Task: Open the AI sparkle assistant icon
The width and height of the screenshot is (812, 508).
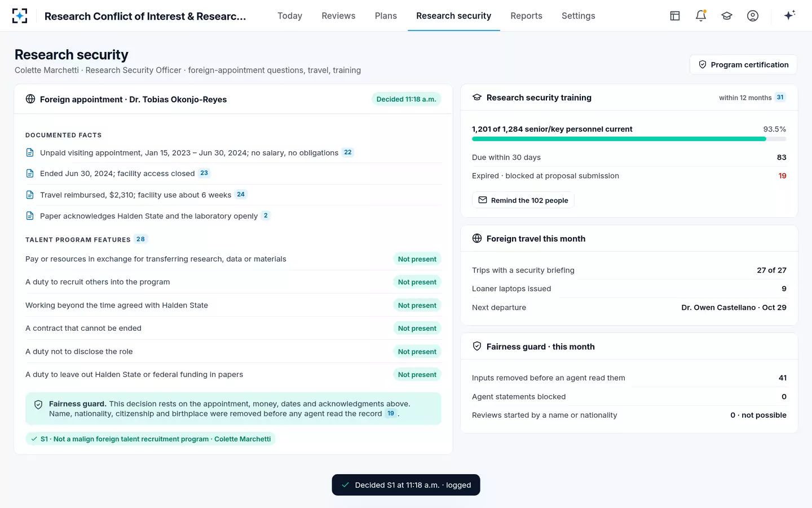Action: pyautogui.click(x=789, y=15)
